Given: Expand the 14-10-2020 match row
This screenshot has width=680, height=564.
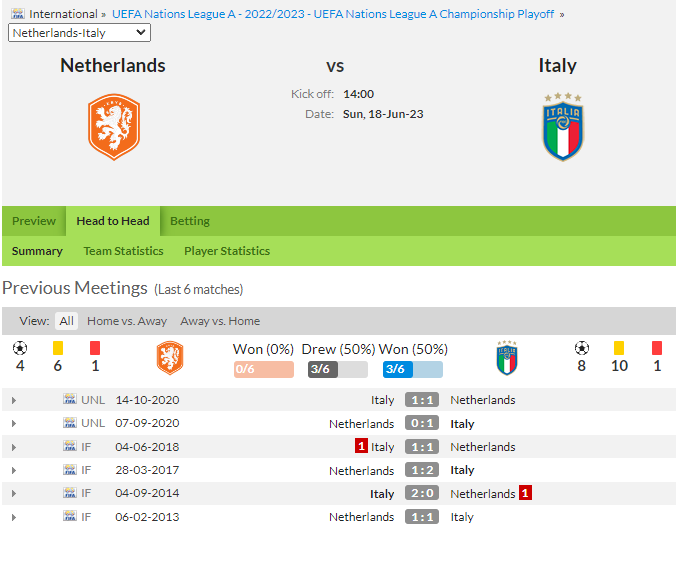Looking at the screenshot, I should pyautogui.click(x=14, y=400).
